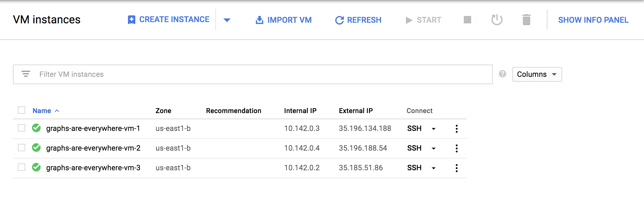644x209 pixels.
Task: Open more actions menu for graphs-are-everywhere-vm-1
Action: (456, 128)
